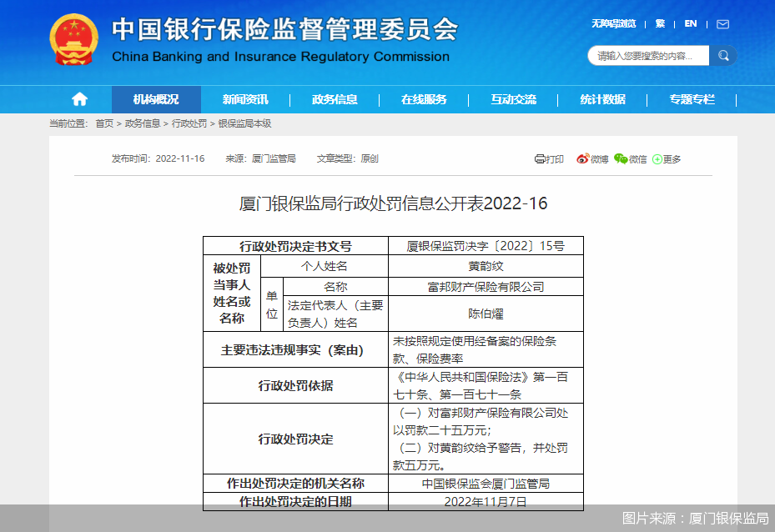Switch site language to EN

tap(690, 24)
